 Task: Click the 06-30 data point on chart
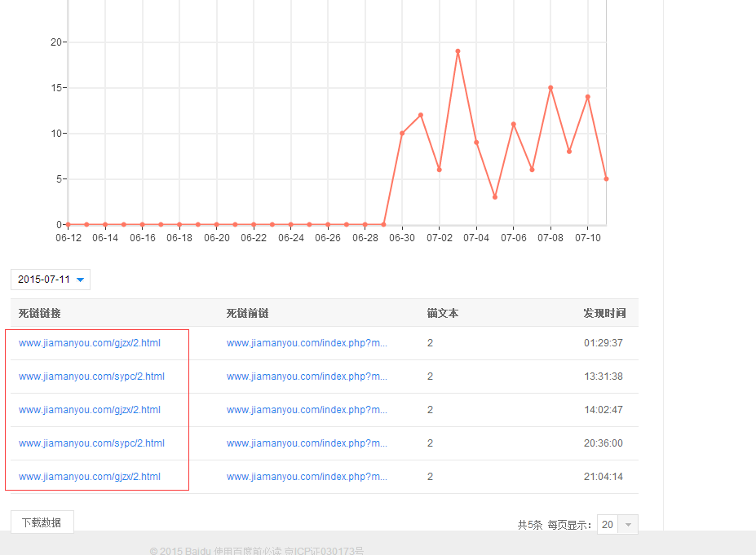[402, 133]
